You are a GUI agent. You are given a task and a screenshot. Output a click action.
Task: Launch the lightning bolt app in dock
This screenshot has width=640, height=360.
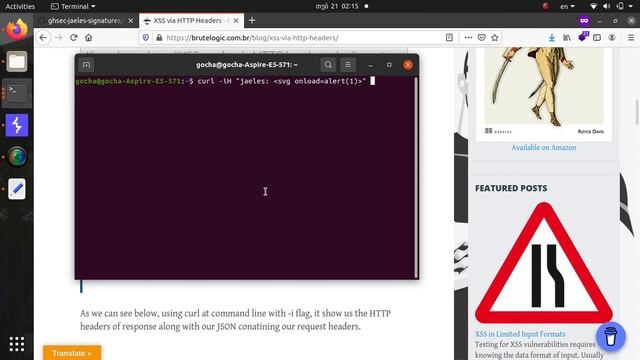click(x=17, y=125)
